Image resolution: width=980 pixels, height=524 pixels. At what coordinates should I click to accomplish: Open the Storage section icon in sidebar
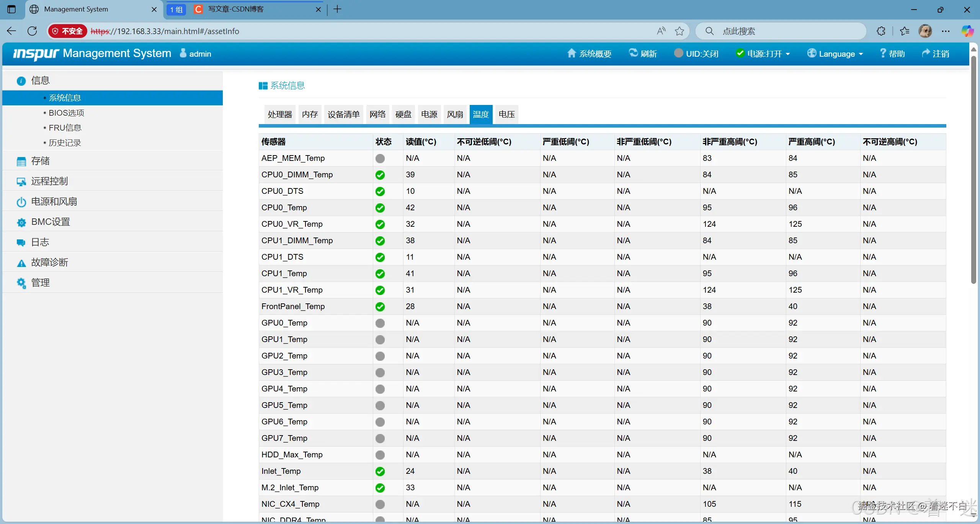[21, 161]
